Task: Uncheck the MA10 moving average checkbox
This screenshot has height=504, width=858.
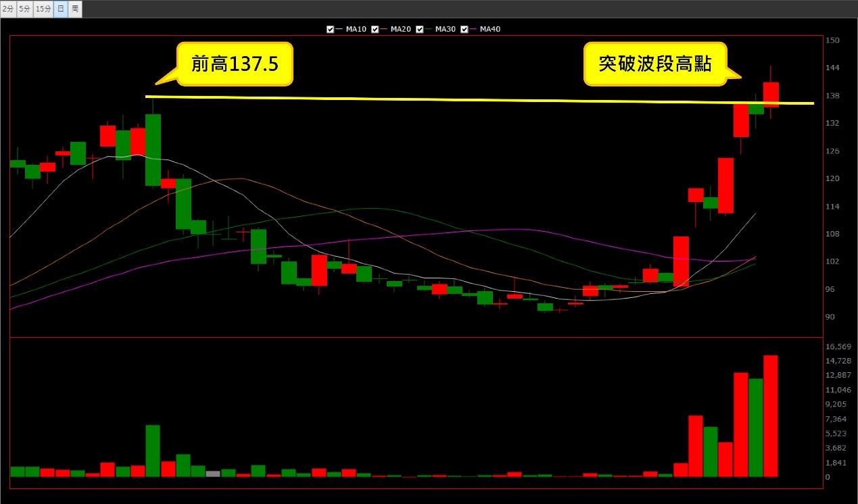Action: [330, 30]
